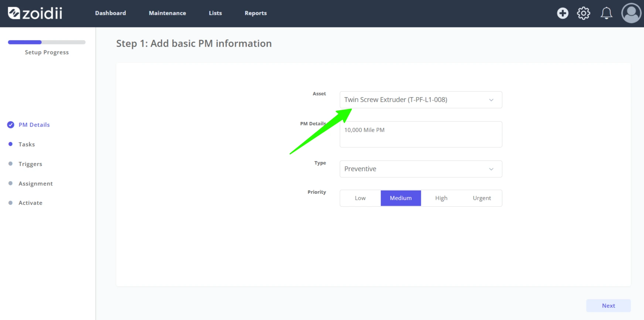Open the Dashboard menu
Screen dimensions: 644x320
coord(110,13)
